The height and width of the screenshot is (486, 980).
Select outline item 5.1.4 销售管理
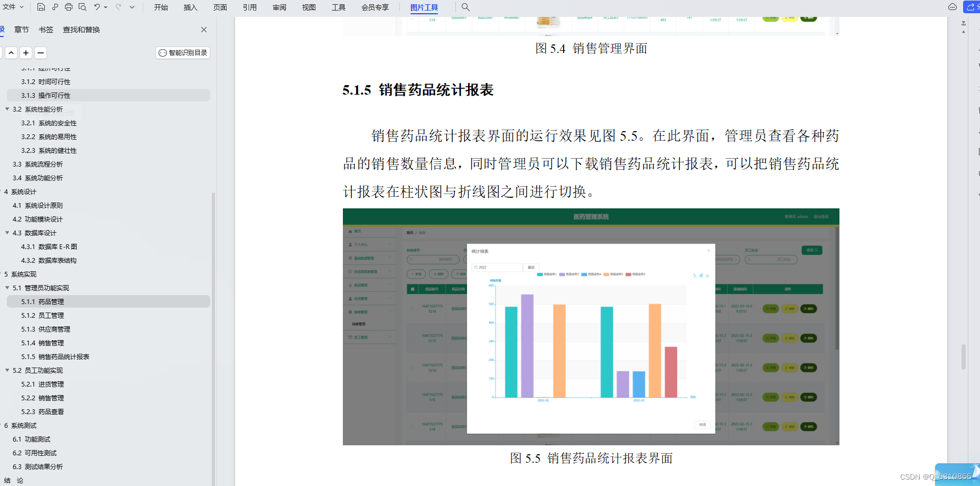pos(42,343)
